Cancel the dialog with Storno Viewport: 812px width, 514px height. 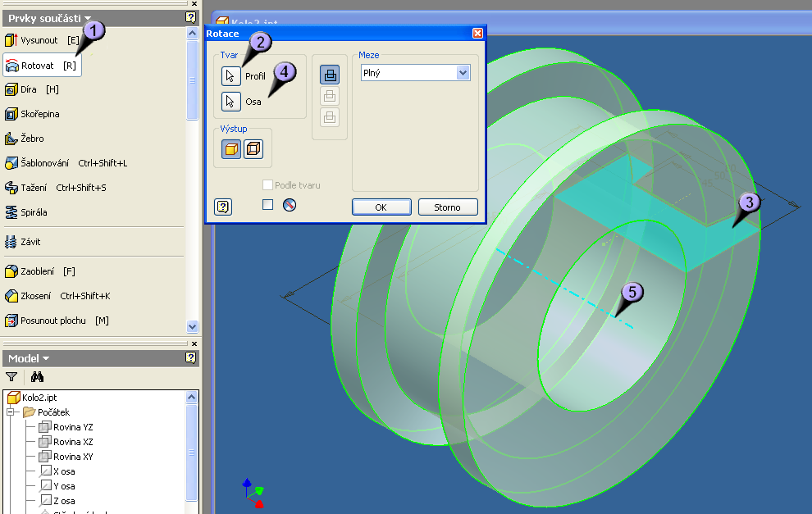(447, 207)
